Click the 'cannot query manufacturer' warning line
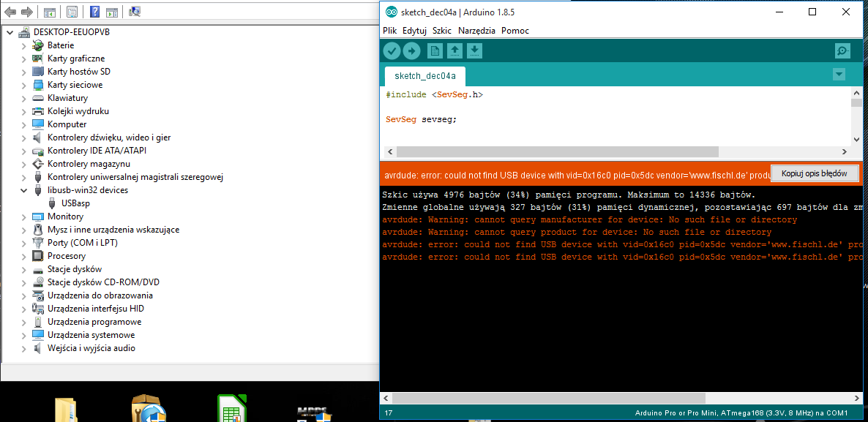This screenshot has width=868, height=422. click(x=590, y=219)
